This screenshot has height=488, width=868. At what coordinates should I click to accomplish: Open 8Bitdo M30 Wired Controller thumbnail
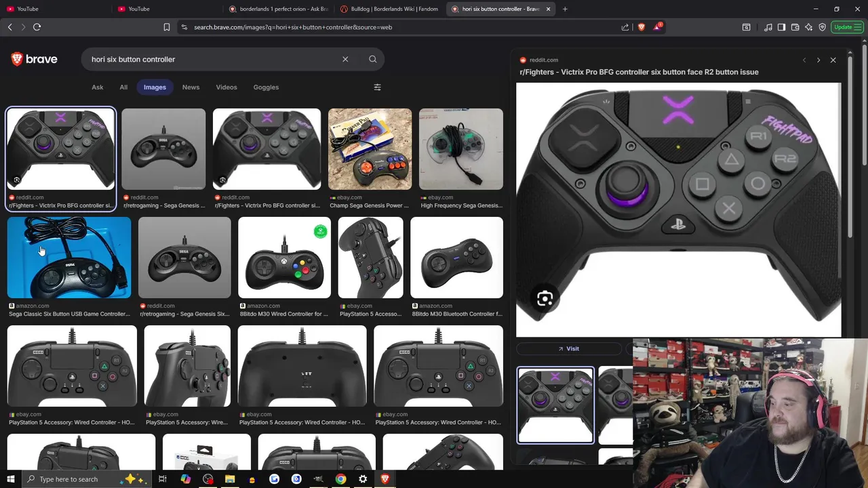pos(284,258)
